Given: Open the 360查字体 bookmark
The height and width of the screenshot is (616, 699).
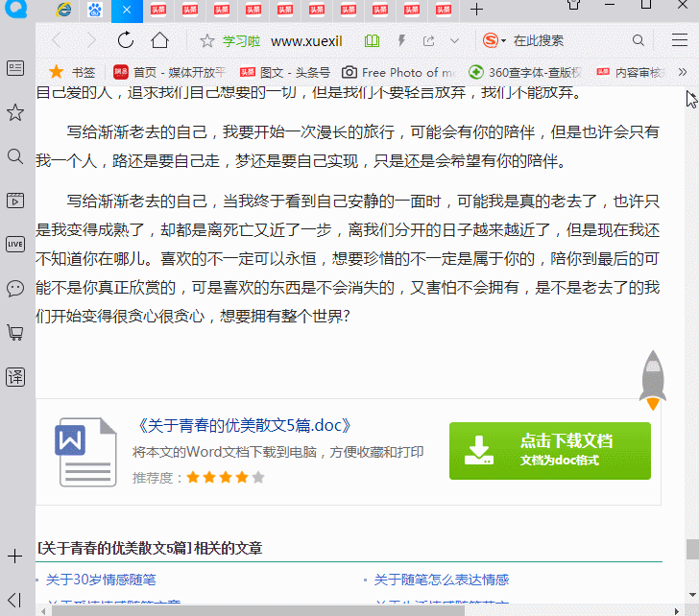Looking at the screenshot, I should coord(525,72).
